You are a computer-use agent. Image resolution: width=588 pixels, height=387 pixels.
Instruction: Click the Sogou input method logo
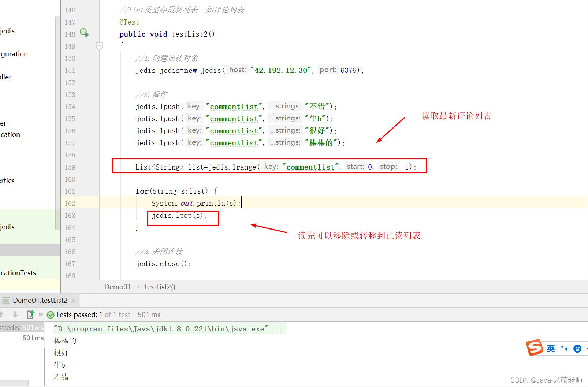point(534,347)
